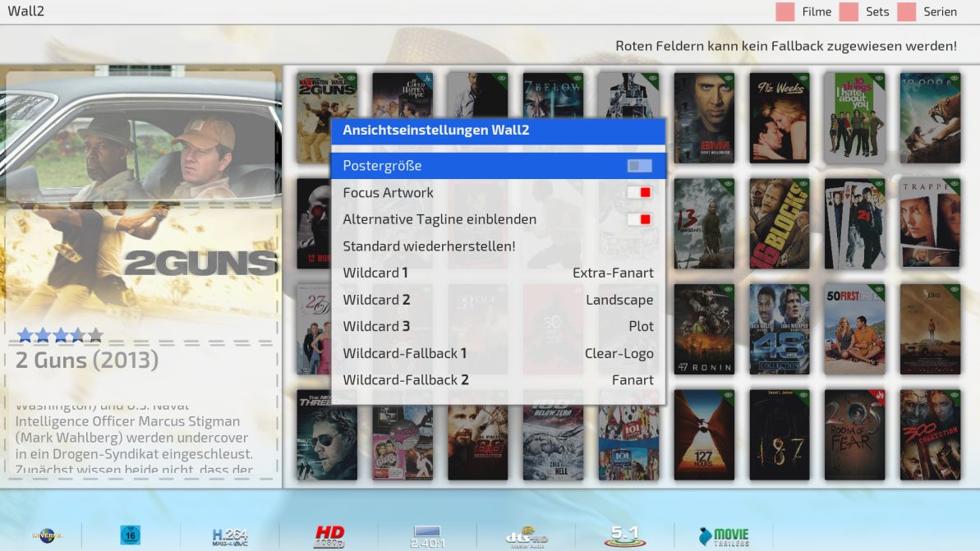The image size is (980, 551).
Task: Toggle the Focus Artwork switch
Action: point(639,192)
